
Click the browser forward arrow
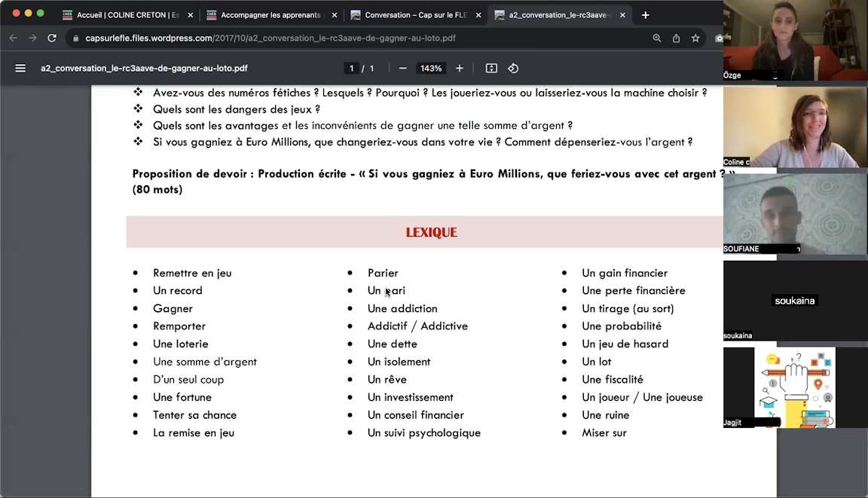click(x=32, y=38)
